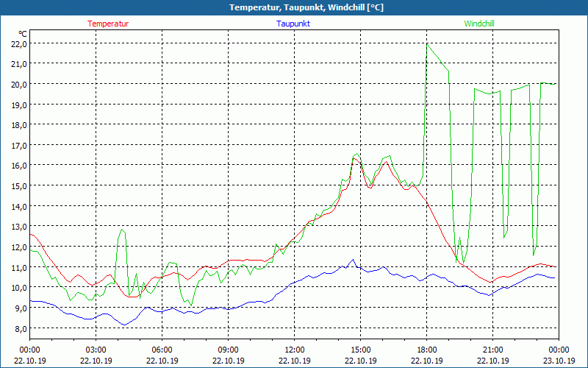Click the 14,0 y-axis value

tap(20, 207)
